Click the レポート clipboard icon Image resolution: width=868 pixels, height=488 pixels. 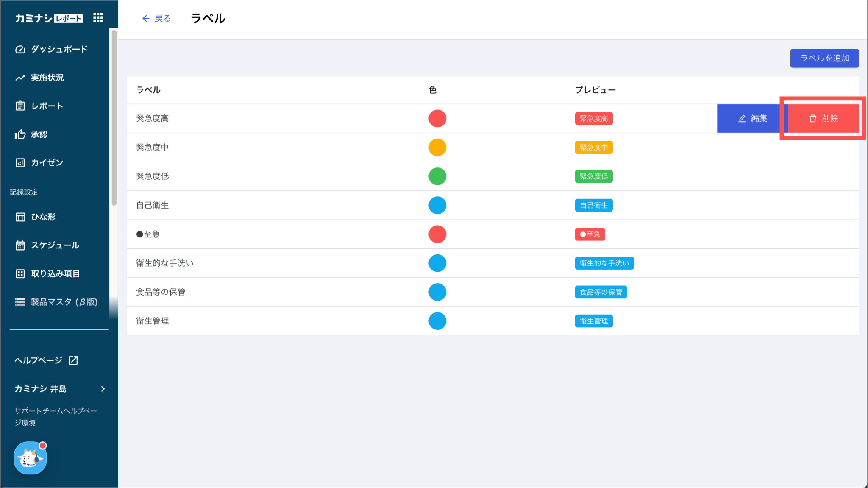(20, 106)
